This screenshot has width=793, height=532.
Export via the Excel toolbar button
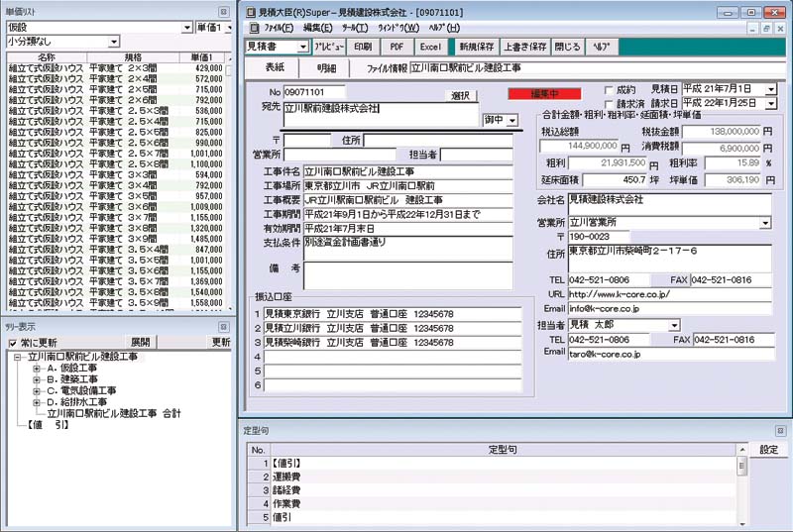pos(430,47)
